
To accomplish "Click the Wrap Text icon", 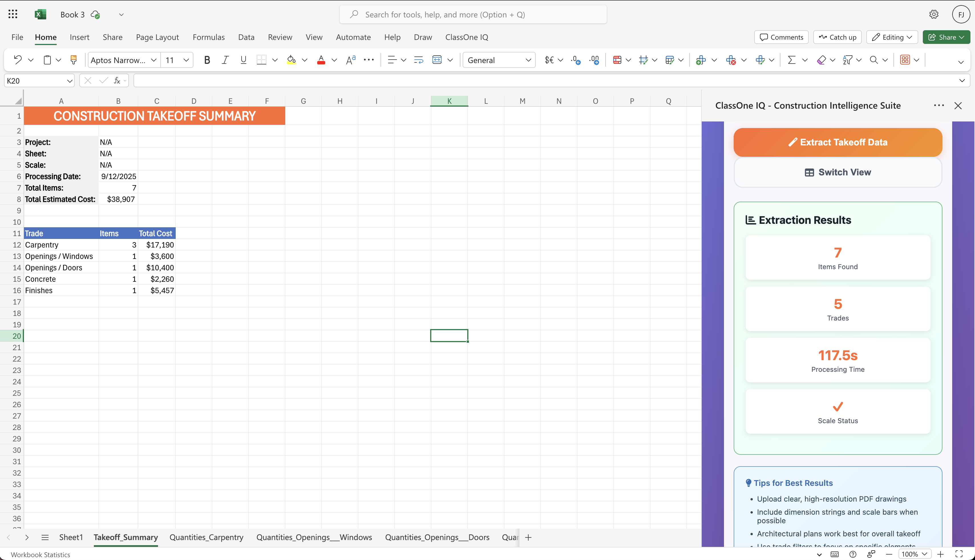I will 418,60.
